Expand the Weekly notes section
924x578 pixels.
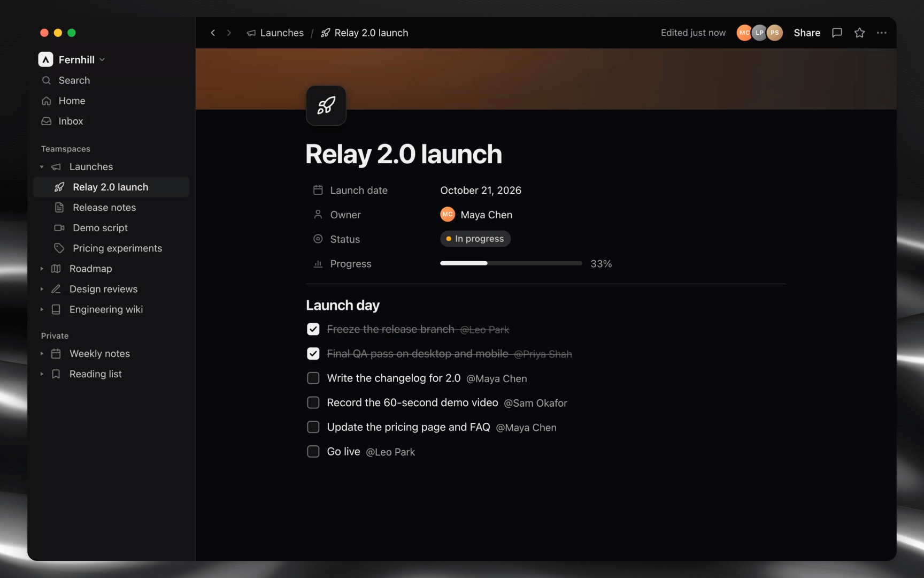click(x=42, y=354)
